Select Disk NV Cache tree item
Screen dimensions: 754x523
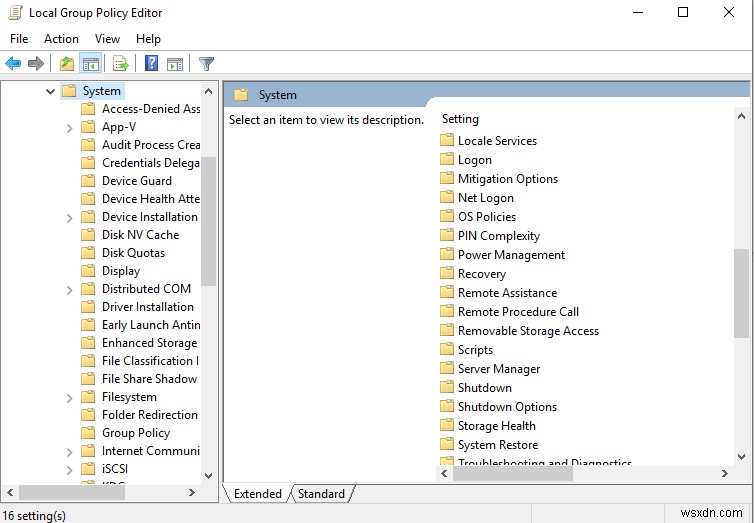pos(140,235)
